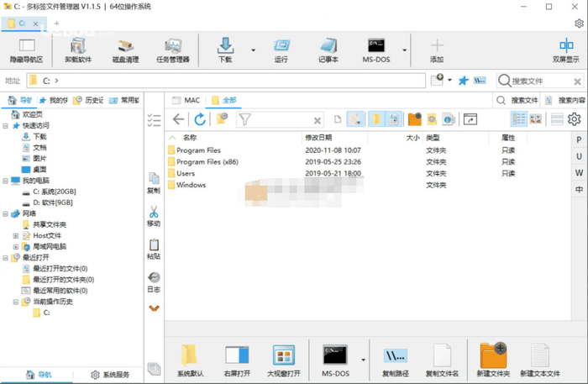
Task: Select the 全部 file tab
Action: [224, 100]
